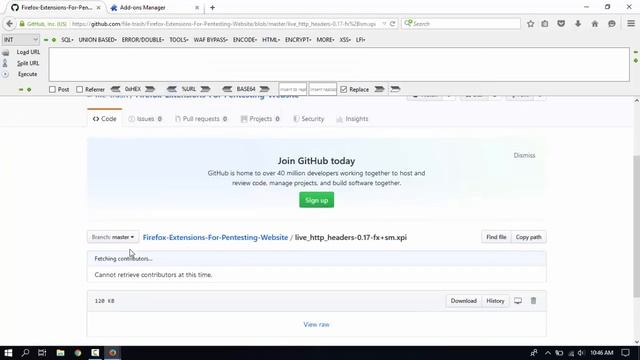Click the left arrow before BASE64
Viewport: 640px width, 360px height.
point(227,89)
